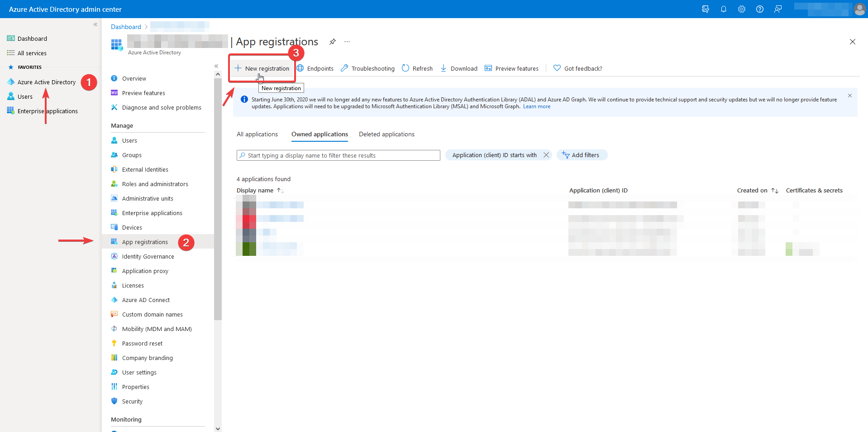The height and width of the screenshot is (432, 868).
Task: Pin App registrations to dashboard
Action: pos(333,42)
